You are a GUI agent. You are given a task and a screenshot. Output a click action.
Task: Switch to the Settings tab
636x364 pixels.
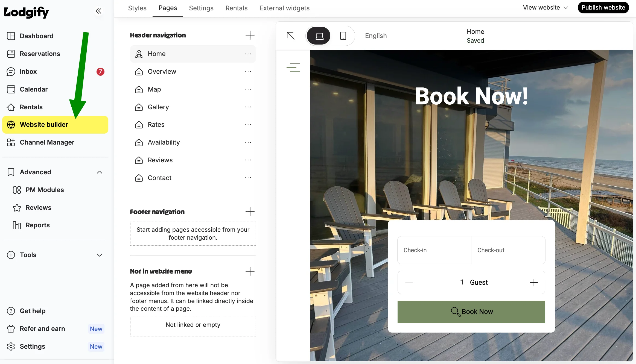coord(201,8)
